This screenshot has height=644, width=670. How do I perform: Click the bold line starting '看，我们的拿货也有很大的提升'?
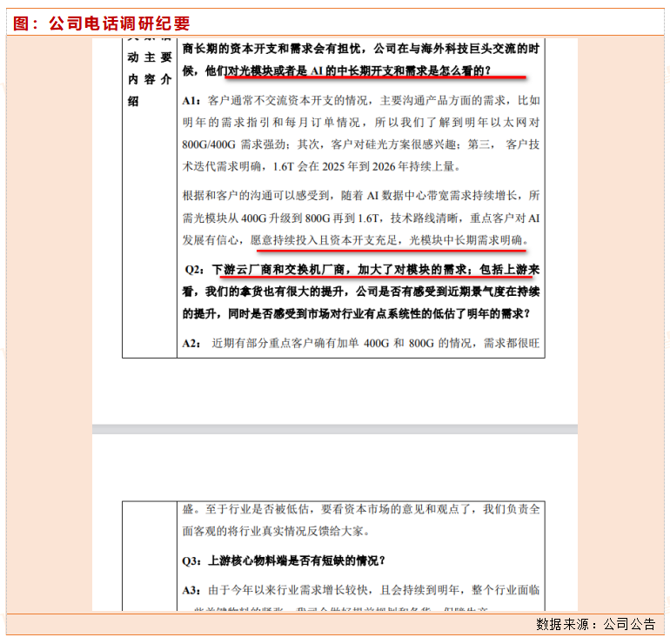[x=360, y=292]
